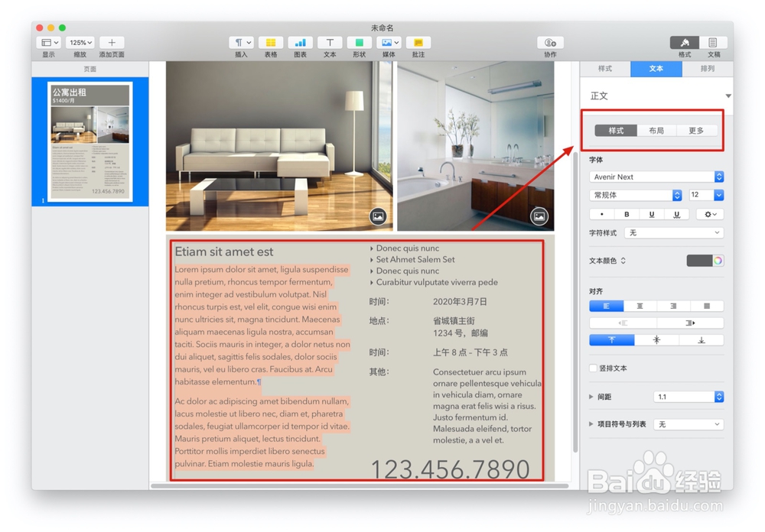
Task: Open the advanced gear options menu
Action: 710,214
